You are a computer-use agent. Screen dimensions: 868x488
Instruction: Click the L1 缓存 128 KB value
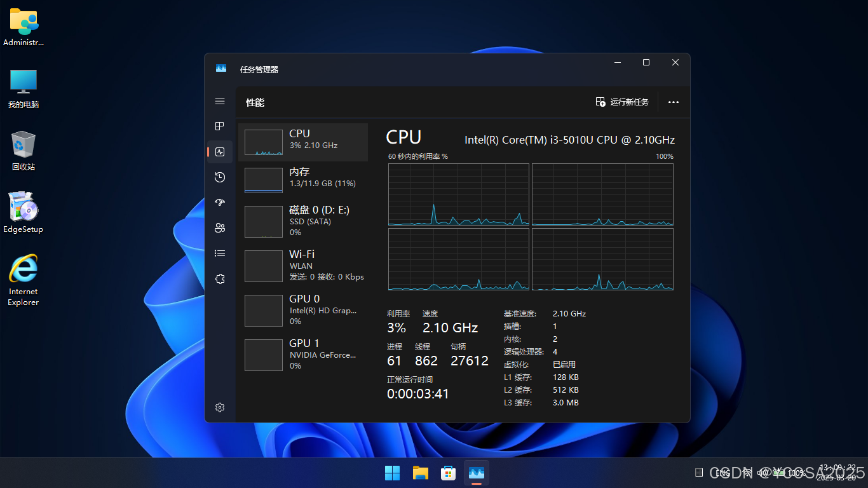pyautogui.click(x=566, y=377)
